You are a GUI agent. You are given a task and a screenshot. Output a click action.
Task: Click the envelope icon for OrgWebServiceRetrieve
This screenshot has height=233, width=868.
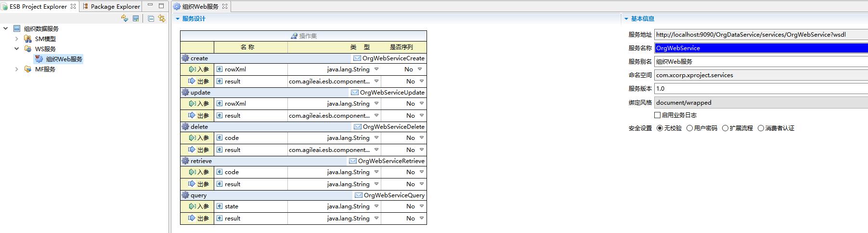[353, 161]
